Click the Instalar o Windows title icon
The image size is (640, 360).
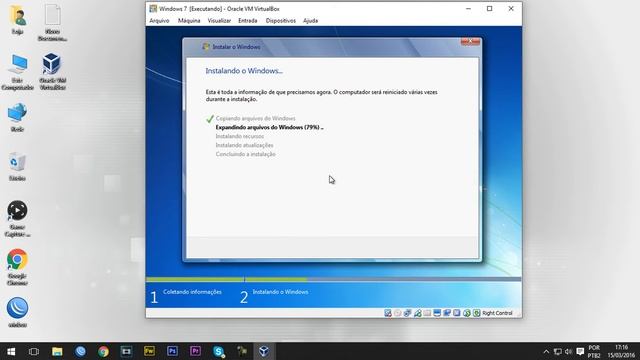tap(206, 47)
